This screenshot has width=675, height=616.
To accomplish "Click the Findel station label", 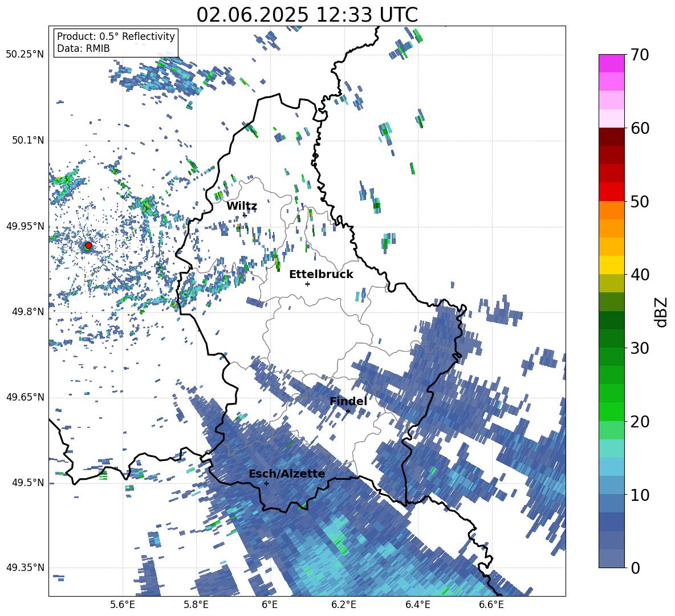I will (x=348, y=401).
